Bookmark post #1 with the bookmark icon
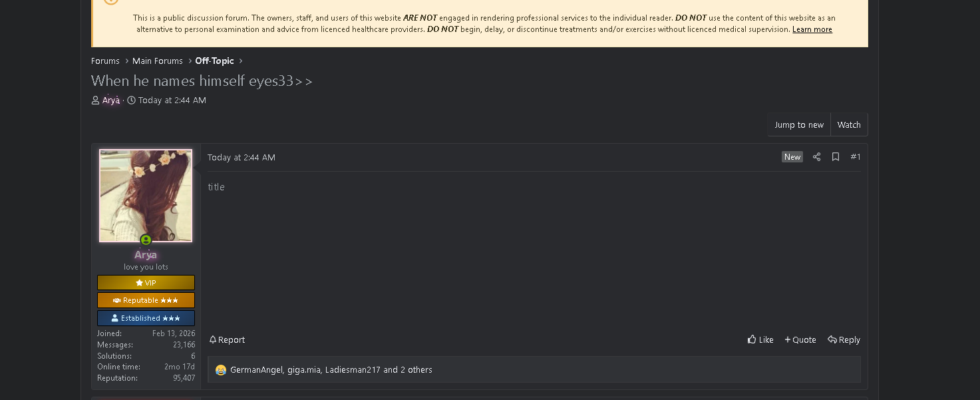980x400 pixels. tap(836, 157)
